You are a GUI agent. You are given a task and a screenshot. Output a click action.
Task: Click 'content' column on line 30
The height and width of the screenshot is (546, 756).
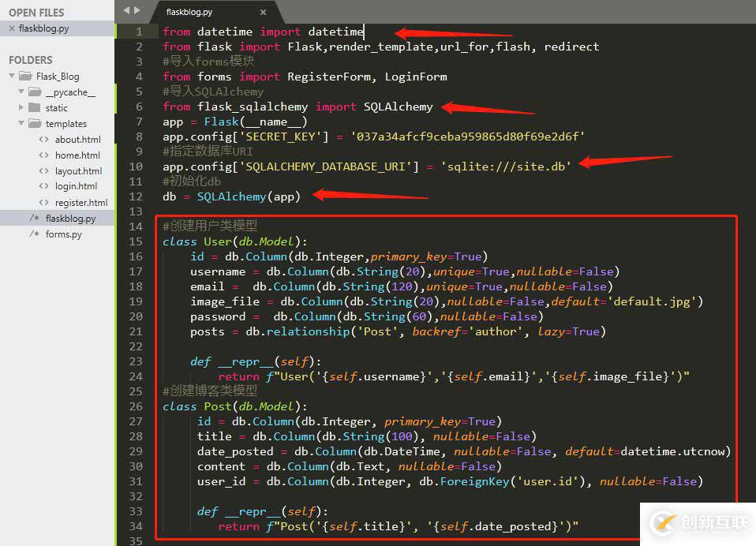coord(349,466)
